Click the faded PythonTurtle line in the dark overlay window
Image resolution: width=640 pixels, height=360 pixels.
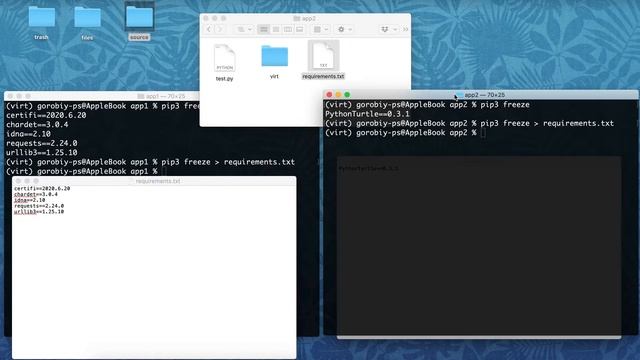pyautogui.click(x=368, y=168)
